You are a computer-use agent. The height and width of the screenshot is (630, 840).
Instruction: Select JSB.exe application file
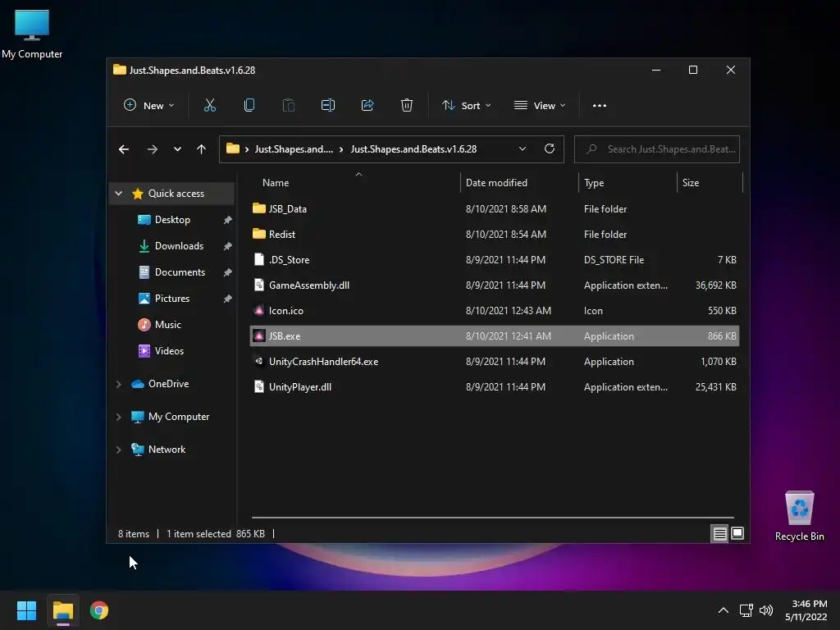pos(495,336)
